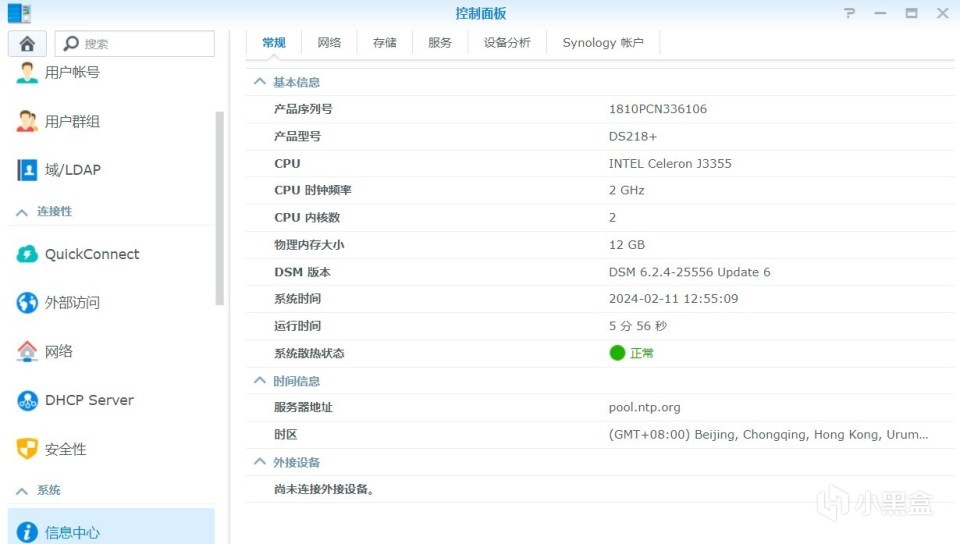Click the search magnifier icon

pos(71,43)
